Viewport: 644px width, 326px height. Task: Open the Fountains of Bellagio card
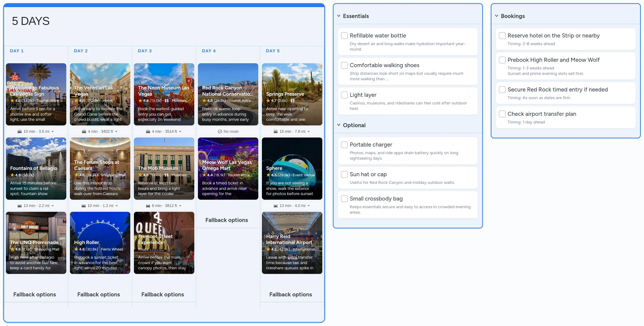tap(36, 169)
